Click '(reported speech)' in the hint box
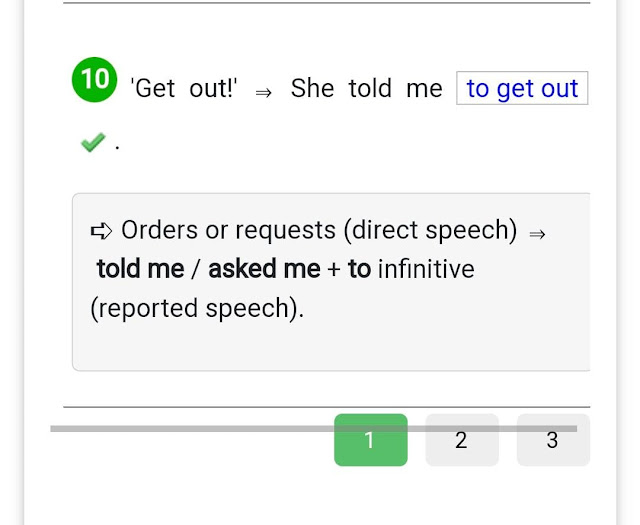This screenshot has height=525, width=640. [x=196, y=308]
